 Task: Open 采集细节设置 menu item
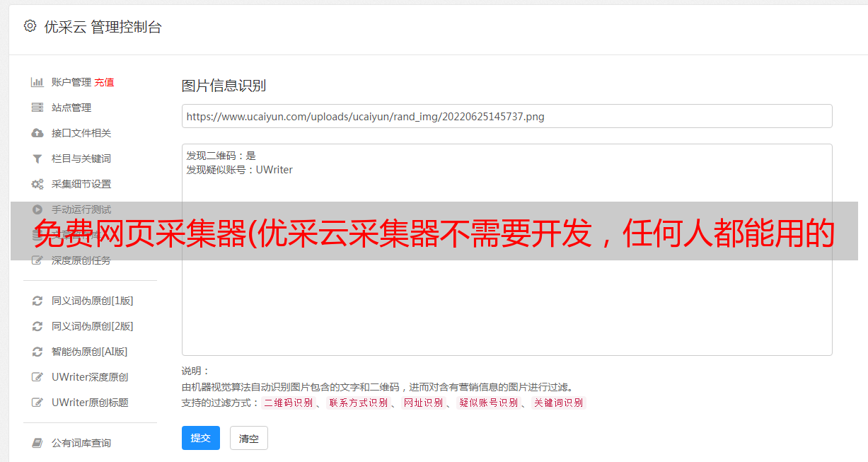[81, 184]
